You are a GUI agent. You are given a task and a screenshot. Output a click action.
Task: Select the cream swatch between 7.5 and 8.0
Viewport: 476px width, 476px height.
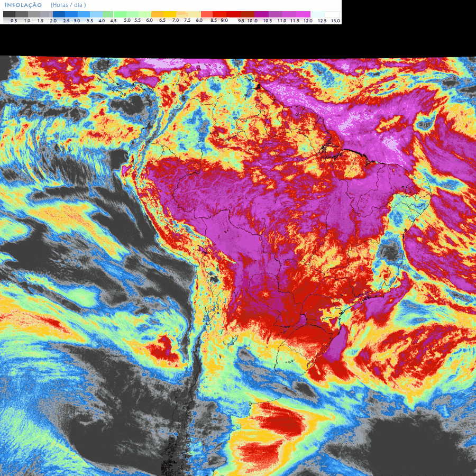(x=194, y=14)
